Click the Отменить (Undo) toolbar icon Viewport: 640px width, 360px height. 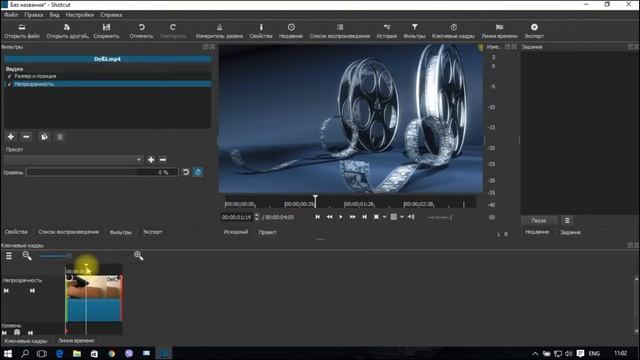tap(142, 27)
